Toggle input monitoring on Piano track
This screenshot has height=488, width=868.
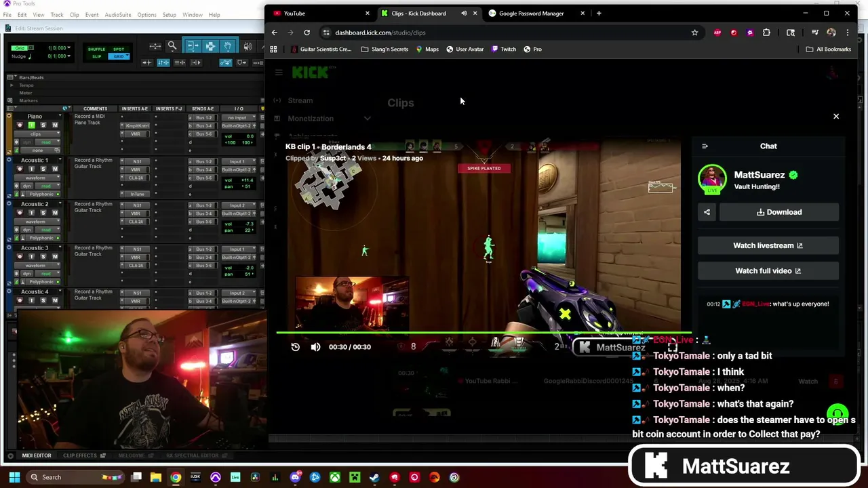[31, 125]
